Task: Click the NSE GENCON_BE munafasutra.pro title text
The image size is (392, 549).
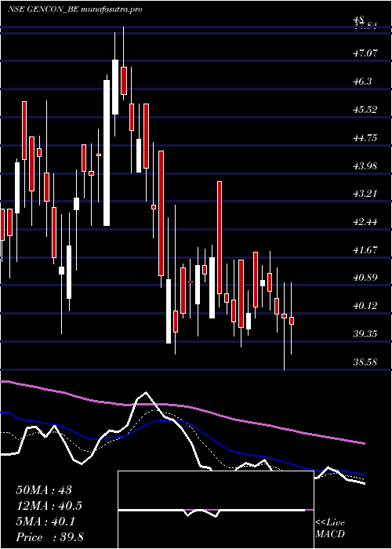Action: [x=74, y=9]
